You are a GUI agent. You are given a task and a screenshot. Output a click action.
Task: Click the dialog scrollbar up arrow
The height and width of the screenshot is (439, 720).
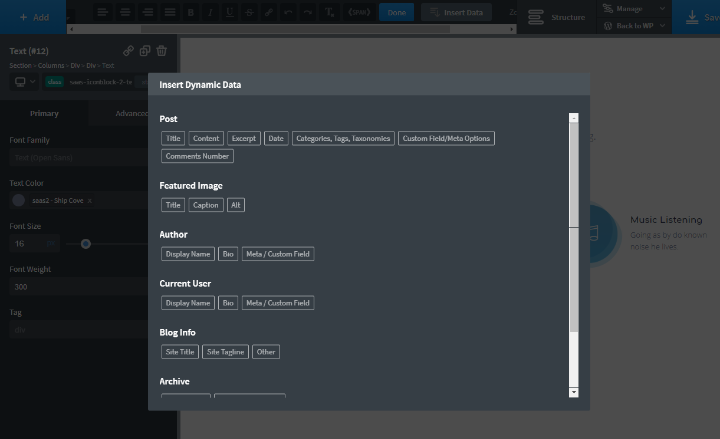pos(574,118)
